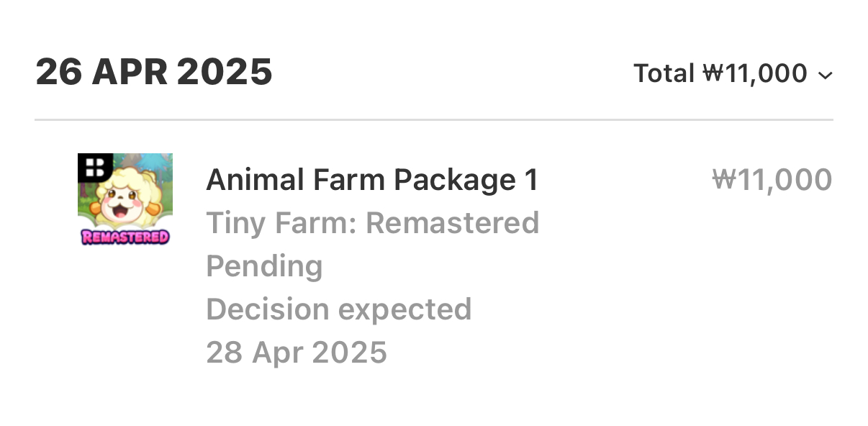Click the black grid badge on app icon

click(94, 168)
